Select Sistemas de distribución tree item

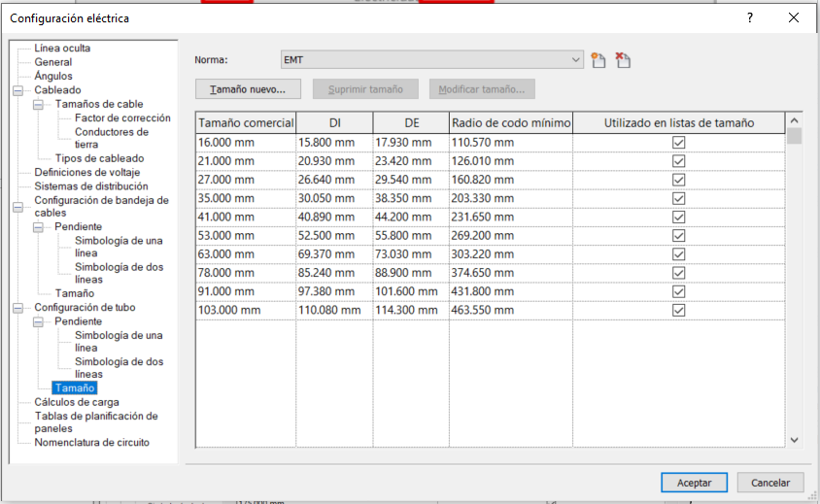coord(91,186)
